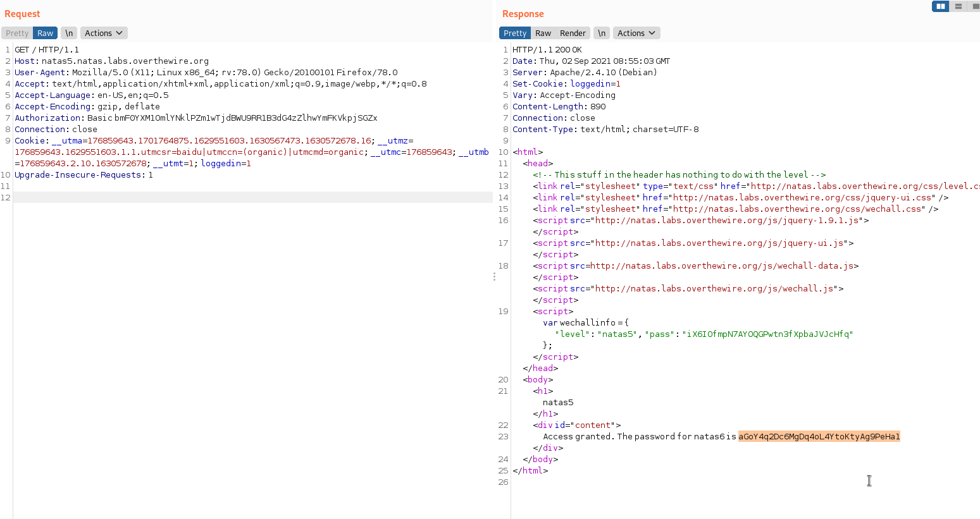Select the Response Raw view tab

pos(543,33)
